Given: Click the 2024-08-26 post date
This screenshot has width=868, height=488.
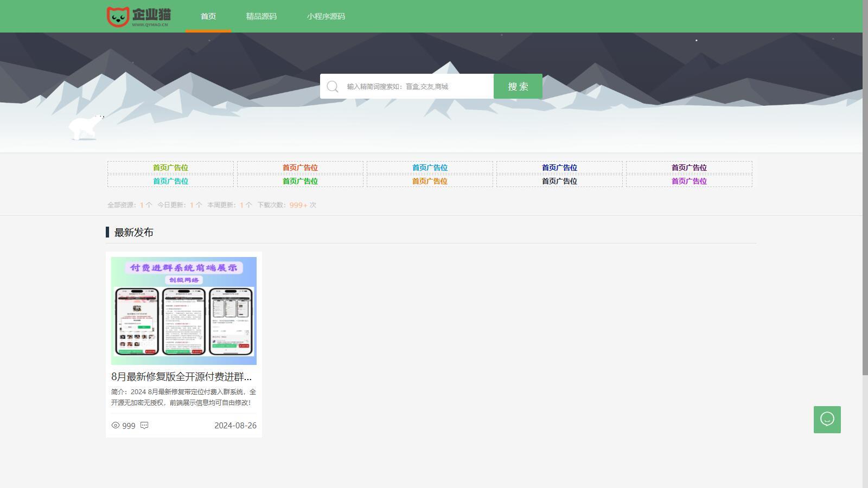Looking at the screenshot, I should coord(235,426).
